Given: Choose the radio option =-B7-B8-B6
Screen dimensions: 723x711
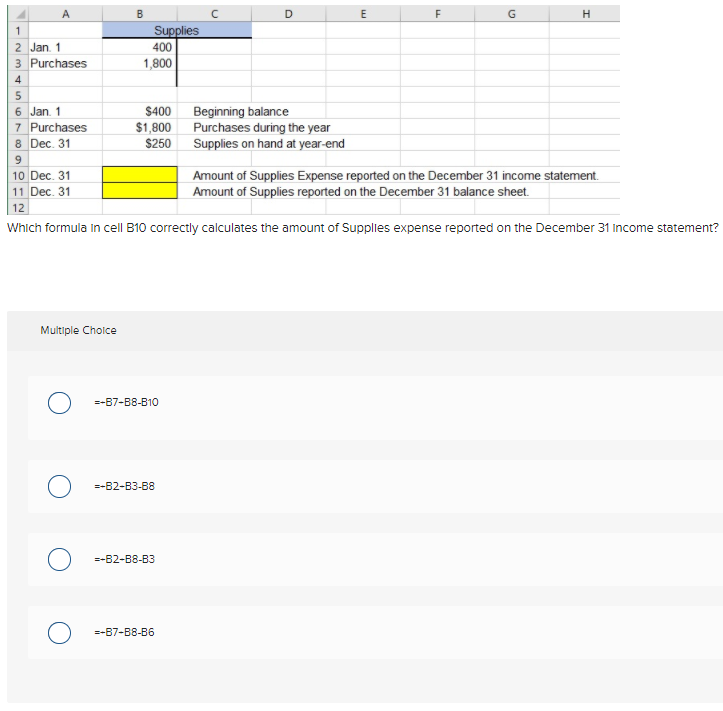Looking at the screenshot, I should [x=59, y=633].
